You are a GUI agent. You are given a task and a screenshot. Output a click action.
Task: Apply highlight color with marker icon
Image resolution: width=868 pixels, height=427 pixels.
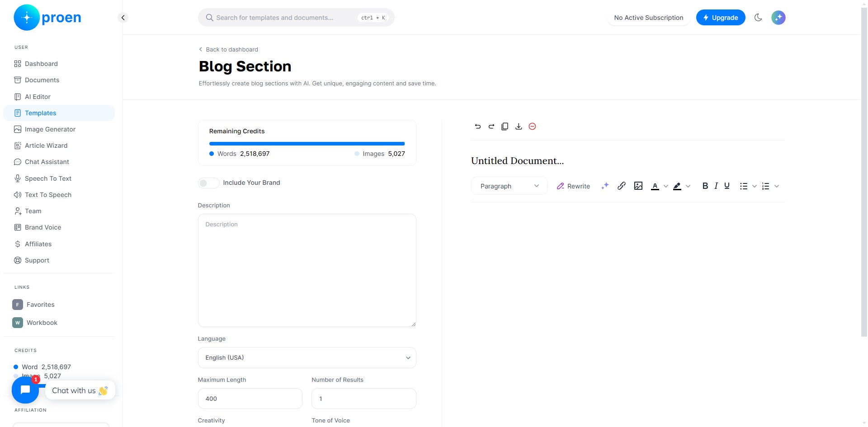coord(677,186)
